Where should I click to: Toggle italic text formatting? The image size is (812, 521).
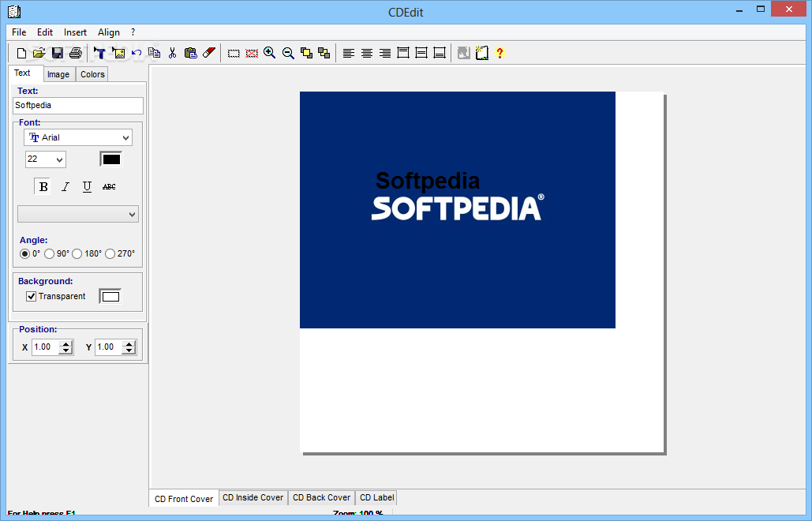coord(65,186)
